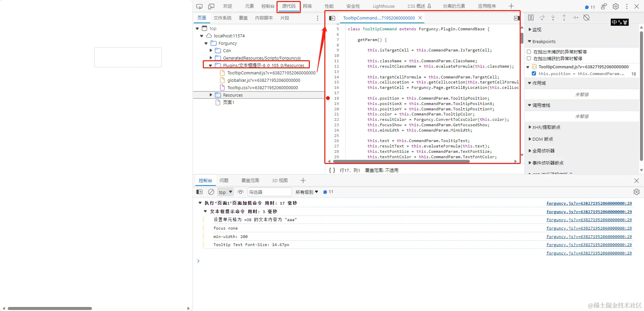Open more options in the page navigator pane
The height and width of the screenshot is (311, 644).
317,18
